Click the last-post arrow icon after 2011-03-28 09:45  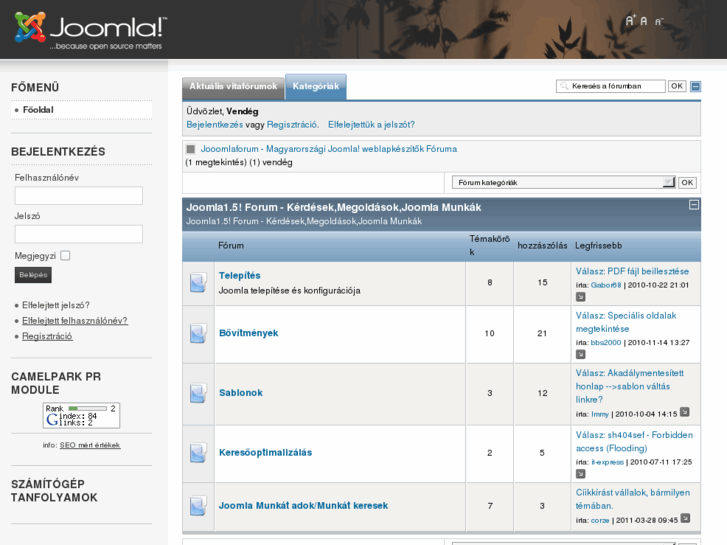click(x=685, y=518)
